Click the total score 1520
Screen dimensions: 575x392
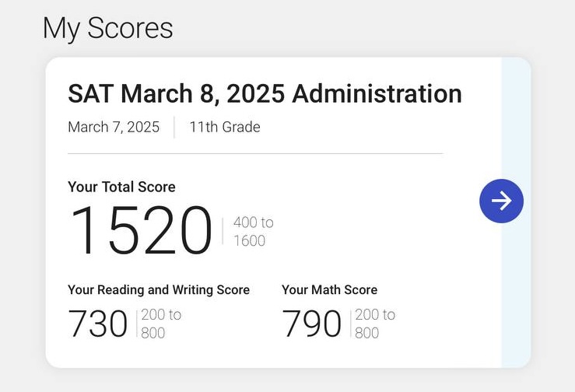(x=141, y=230)
